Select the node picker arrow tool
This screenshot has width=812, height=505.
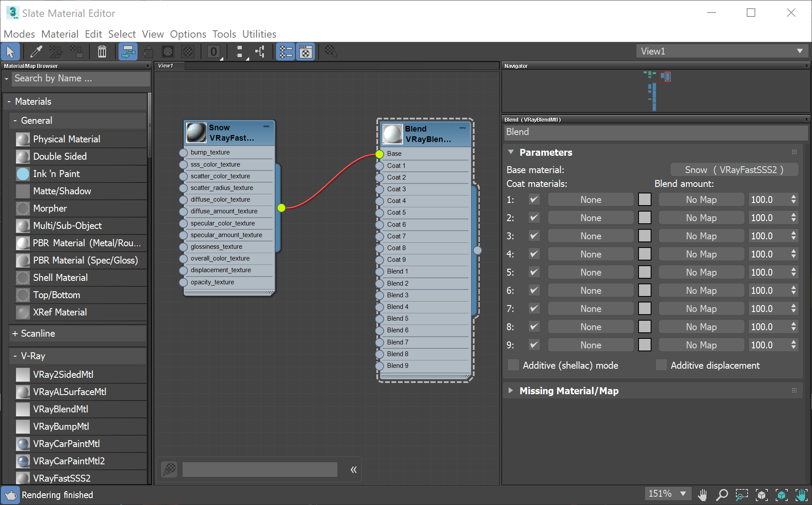pyautogui.click(x=11, y=51)
